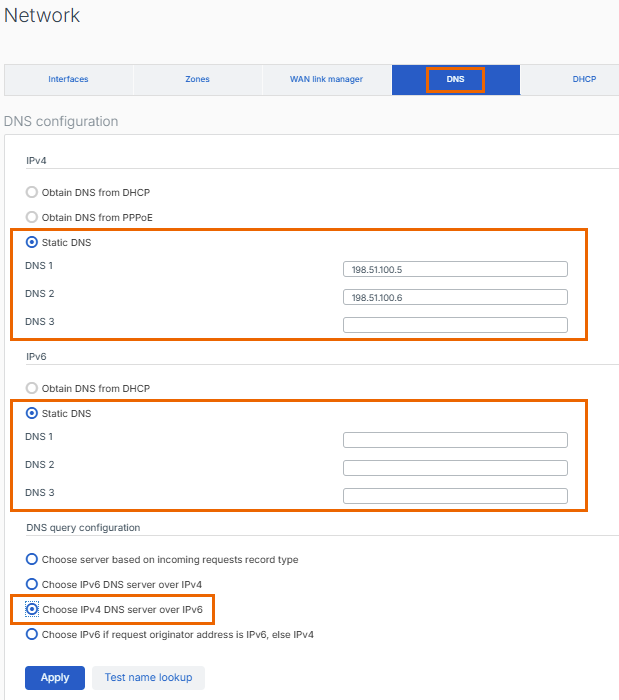Select Choose IPv4 DNS server over IPv6
The height and width of the screenshot is (700, 619).
pos(32,608)
